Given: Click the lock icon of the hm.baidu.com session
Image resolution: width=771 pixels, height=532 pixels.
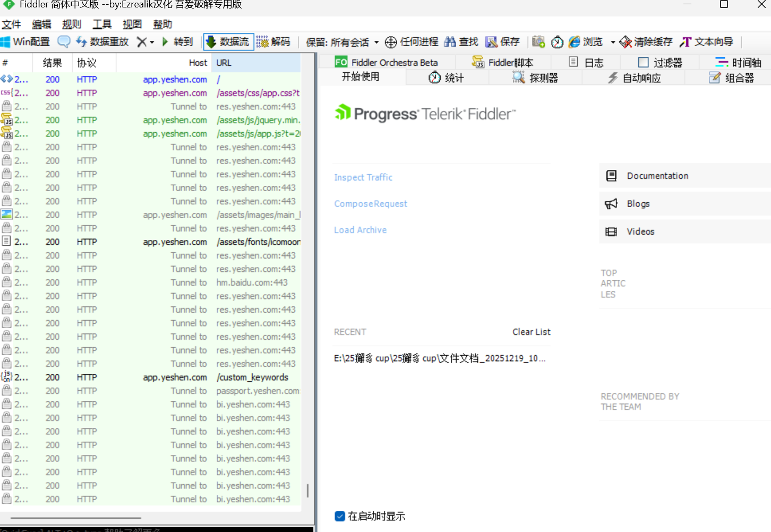Looking at the screenshot, I should click(x=6, y=282).
